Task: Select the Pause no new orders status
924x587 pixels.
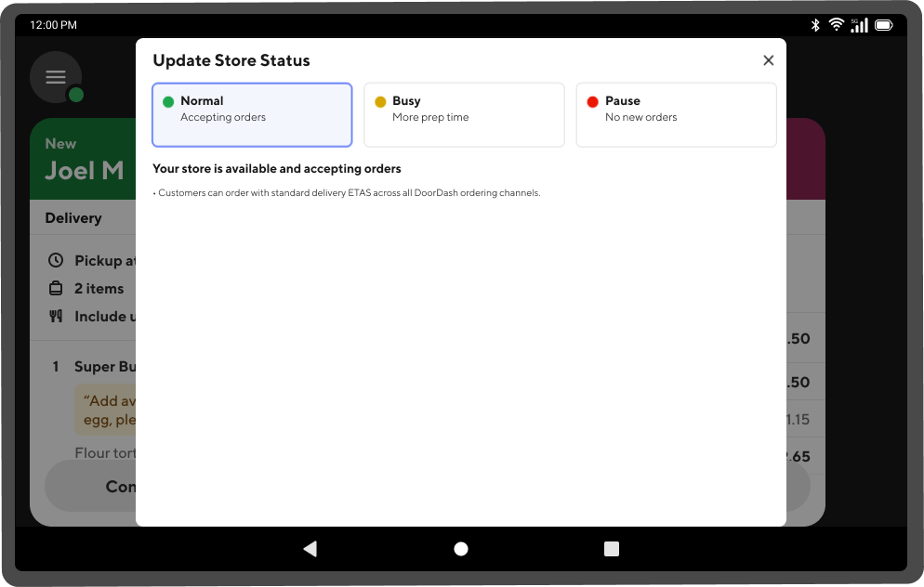Action: point(677,115)
